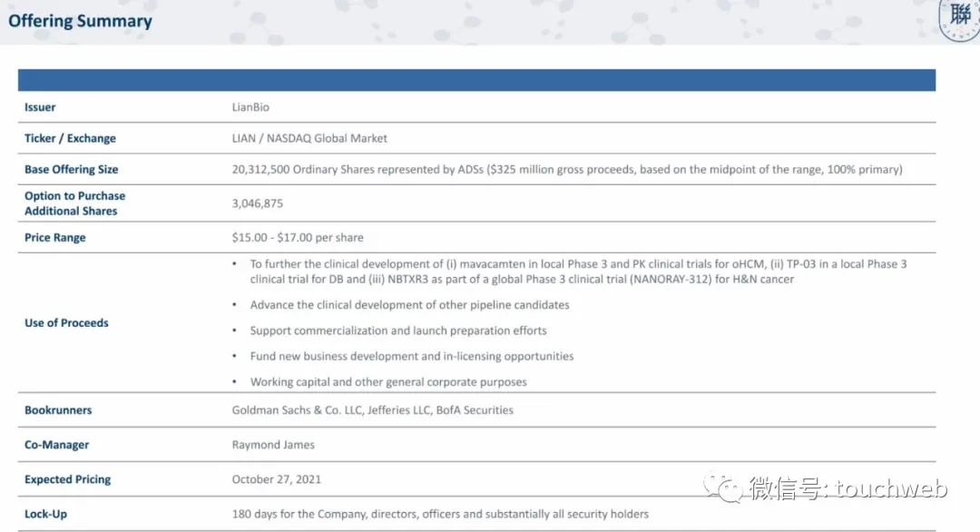The width and height of the screenshot is (980, 532).
Task: Click the Raymond James co-manager value
Action: (273, 445)
